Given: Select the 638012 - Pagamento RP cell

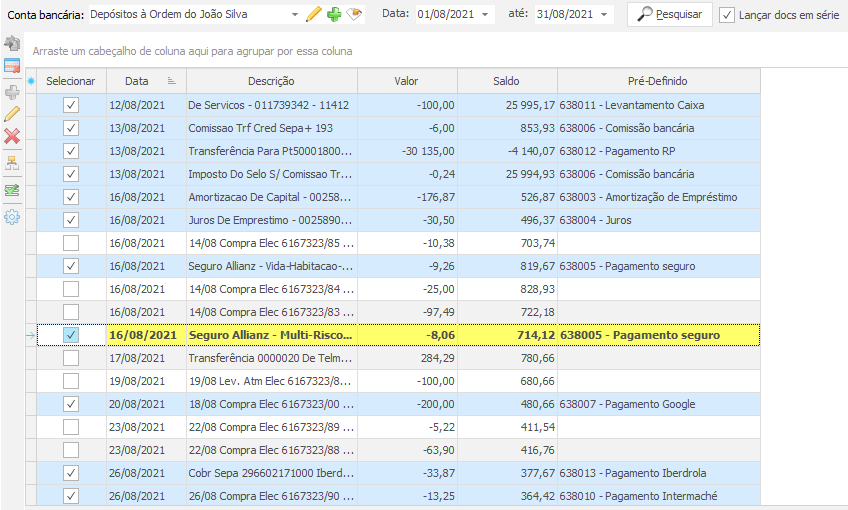Looking at the screenshot, I should pyautogui.click(x=659, y=151).
